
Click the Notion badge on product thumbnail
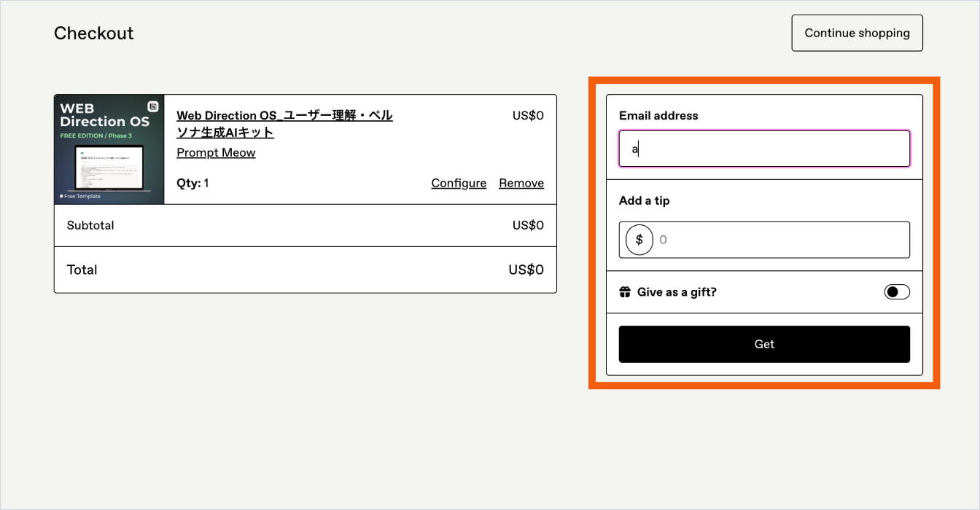pos(153,106)
